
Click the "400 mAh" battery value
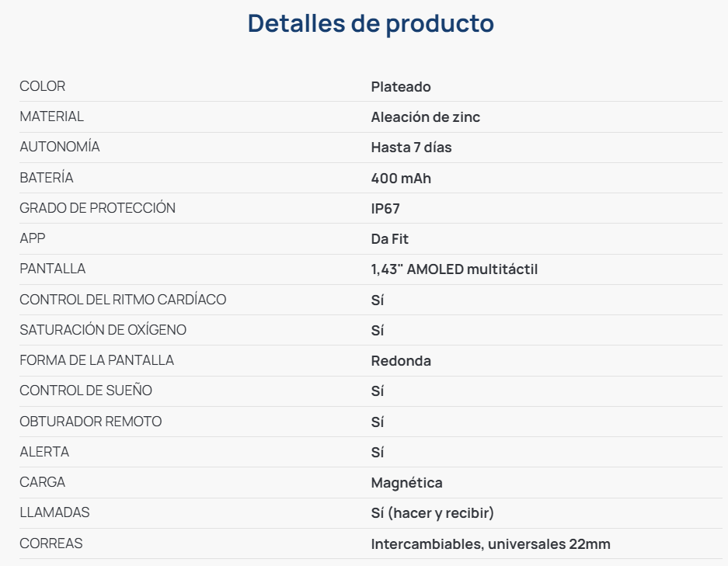(401, 179)
